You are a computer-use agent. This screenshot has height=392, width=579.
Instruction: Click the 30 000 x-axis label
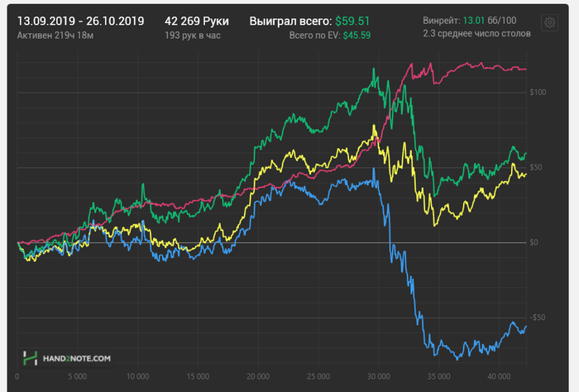click(378, 375)
